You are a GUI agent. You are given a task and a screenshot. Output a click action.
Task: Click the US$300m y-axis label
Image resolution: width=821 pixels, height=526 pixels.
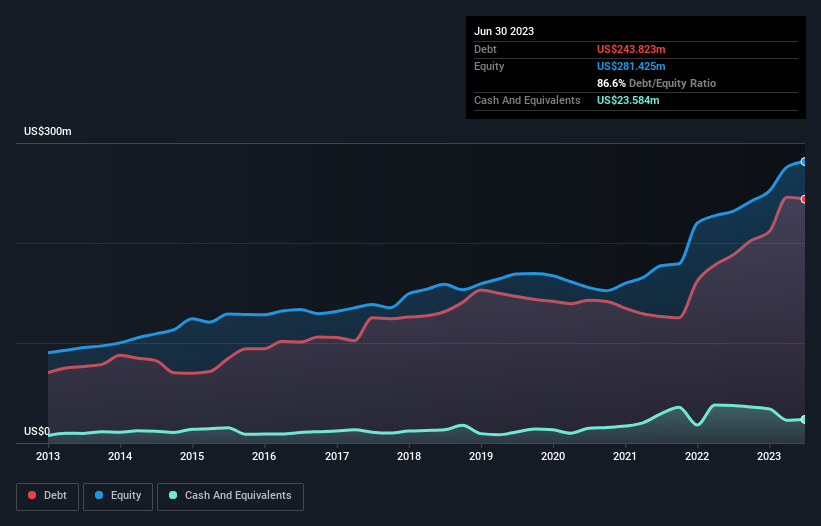click(48, 132)
